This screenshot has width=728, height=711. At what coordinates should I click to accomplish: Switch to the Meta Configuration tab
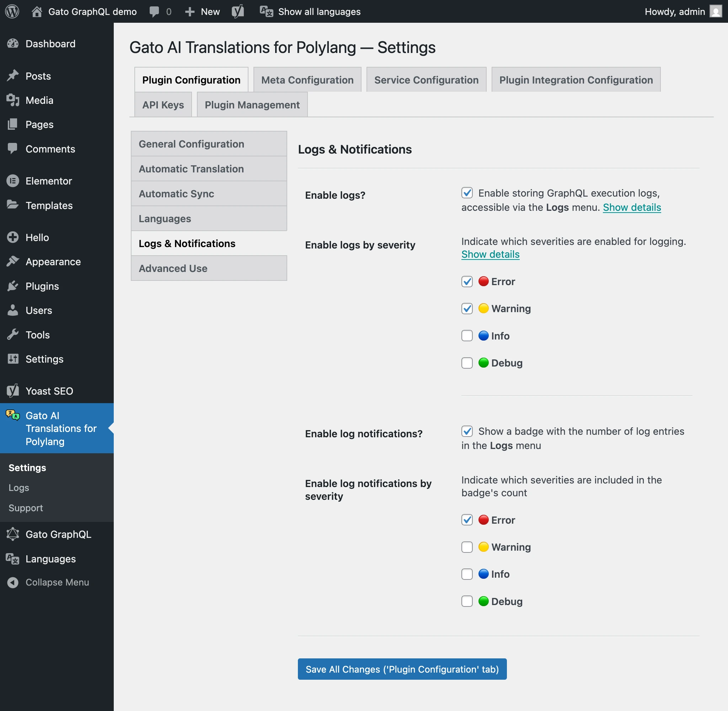307,80
